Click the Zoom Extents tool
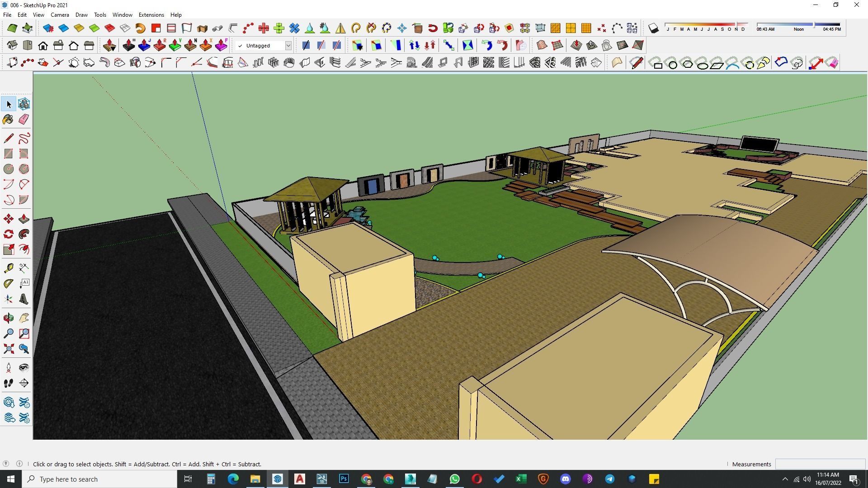This screenshot has height=488, width=868. pyautogui.click(x=8, y=349)
